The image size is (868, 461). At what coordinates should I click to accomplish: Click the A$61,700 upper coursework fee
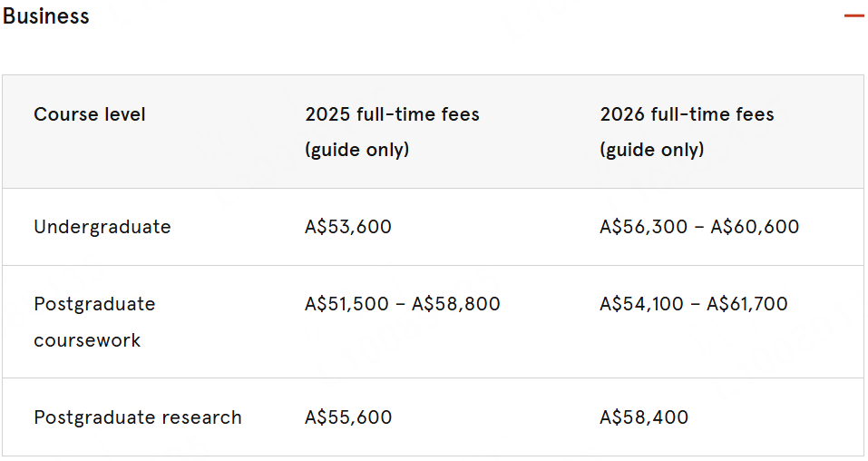(x=747, y=304)
